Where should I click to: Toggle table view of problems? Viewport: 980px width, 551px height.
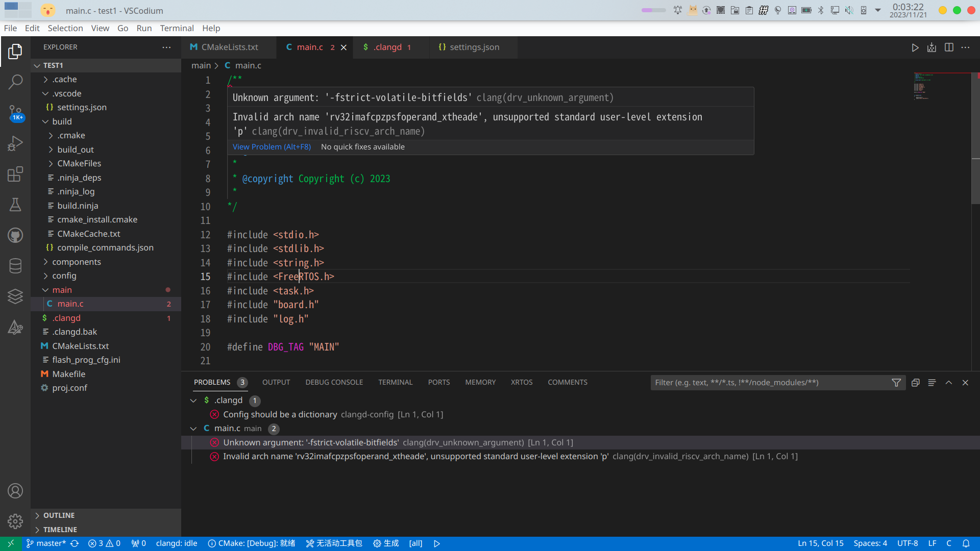click(932, 383)
